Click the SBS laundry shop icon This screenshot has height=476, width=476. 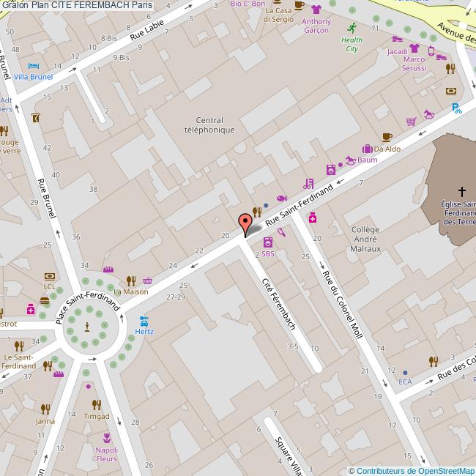point(267,242)
